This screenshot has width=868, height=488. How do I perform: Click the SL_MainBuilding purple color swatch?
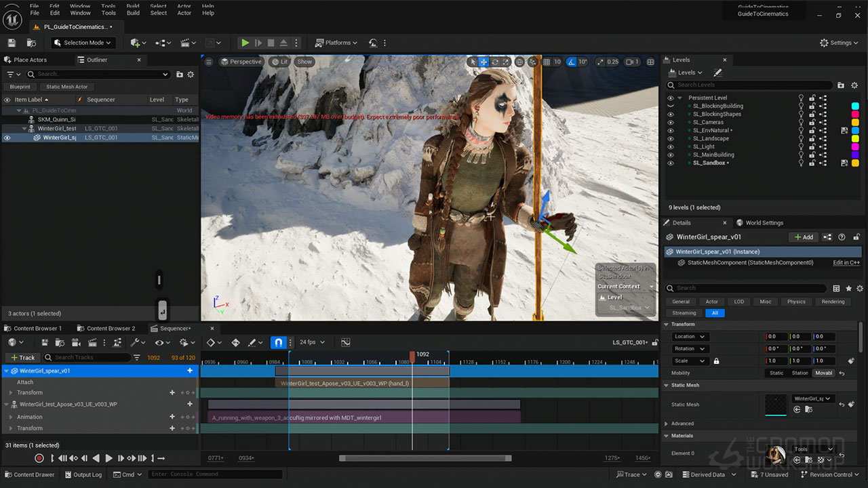(855, 155)
